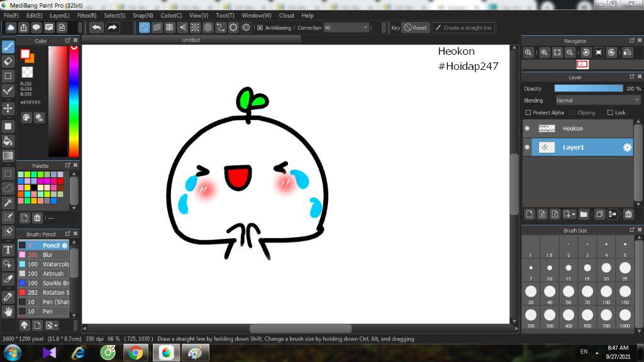Open Chrome from the taskbar
Screen dimensions: 644x362
pos(135,353)
